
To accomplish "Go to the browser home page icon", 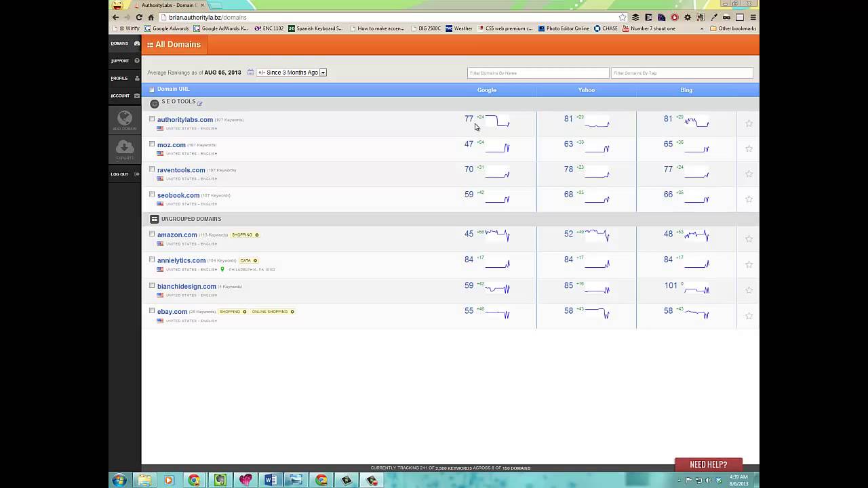I will pyautogui.click(x=151, y=17).
